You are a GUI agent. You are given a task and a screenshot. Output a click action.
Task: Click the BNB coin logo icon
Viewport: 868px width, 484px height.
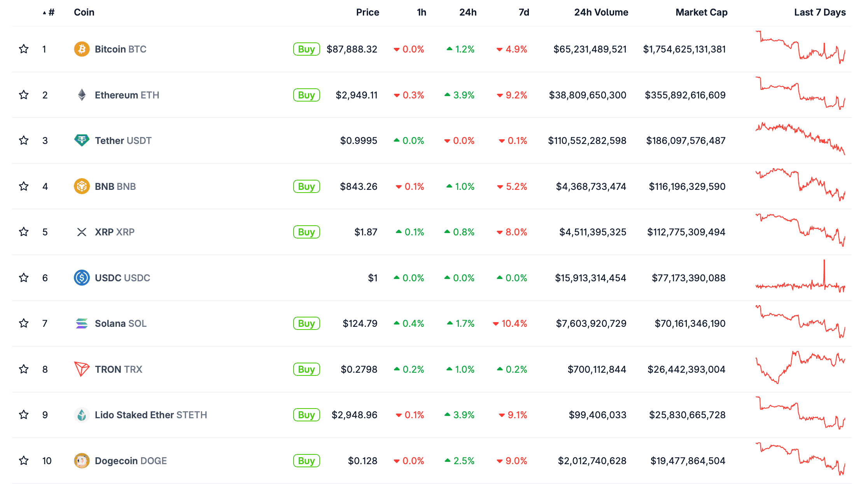pos(82,186)
